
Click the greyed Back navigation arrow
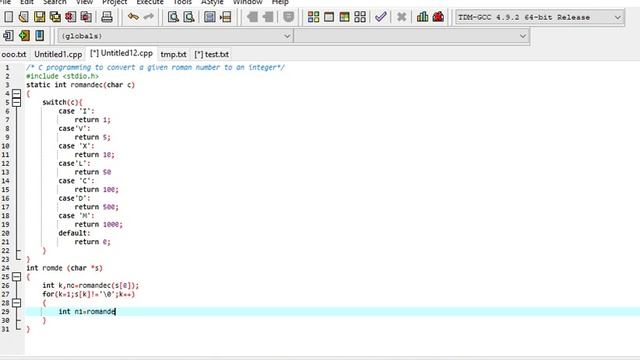(x=252, y=17)
